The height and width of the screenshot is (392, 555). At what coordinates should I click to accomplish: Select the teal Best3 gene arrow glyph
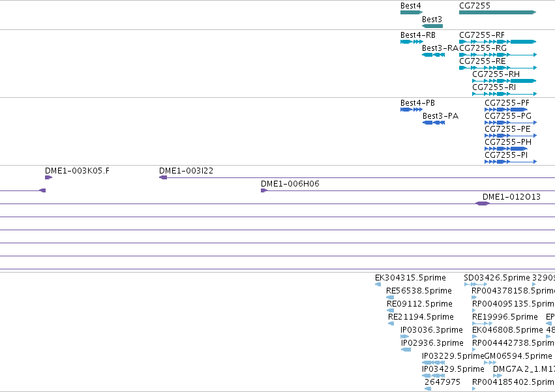coord(432,26)
